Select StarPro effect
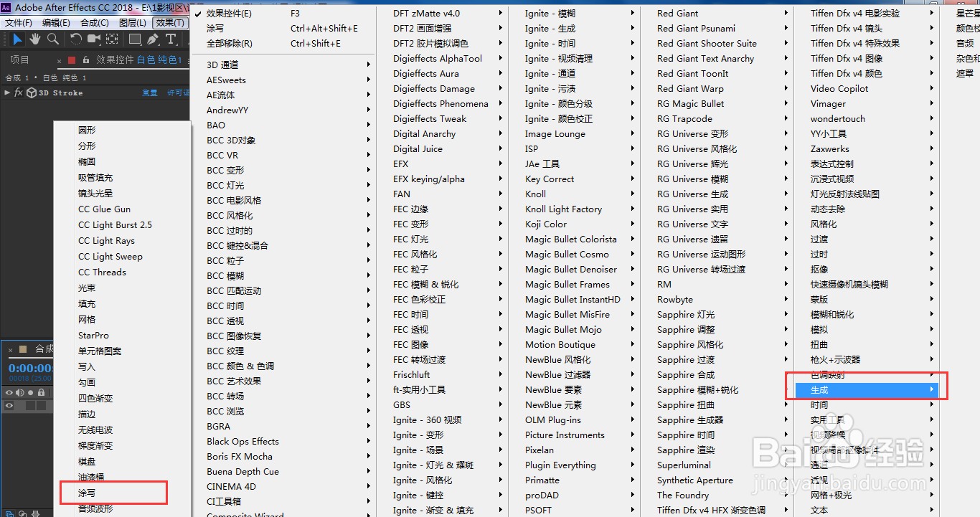Screen dimensions: 980x517 (122, 335)
